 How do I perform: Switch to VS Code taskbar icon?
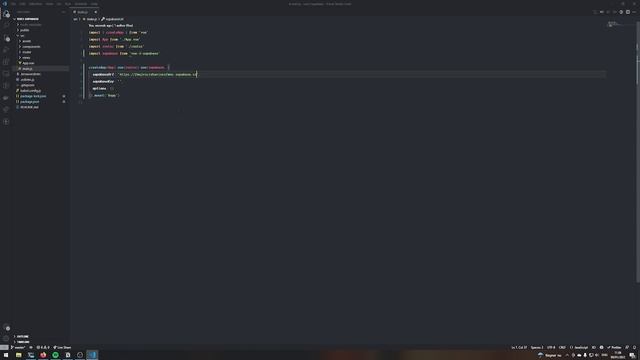(92, 356)
